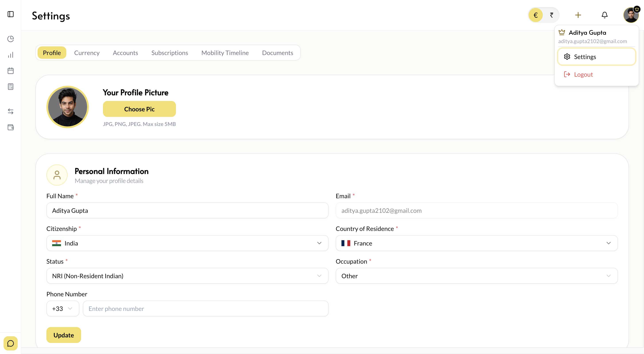Image resolution: width=644 pixels, height=354 pixels.
Task: Click the Email input field
Action: pos(476,211)
